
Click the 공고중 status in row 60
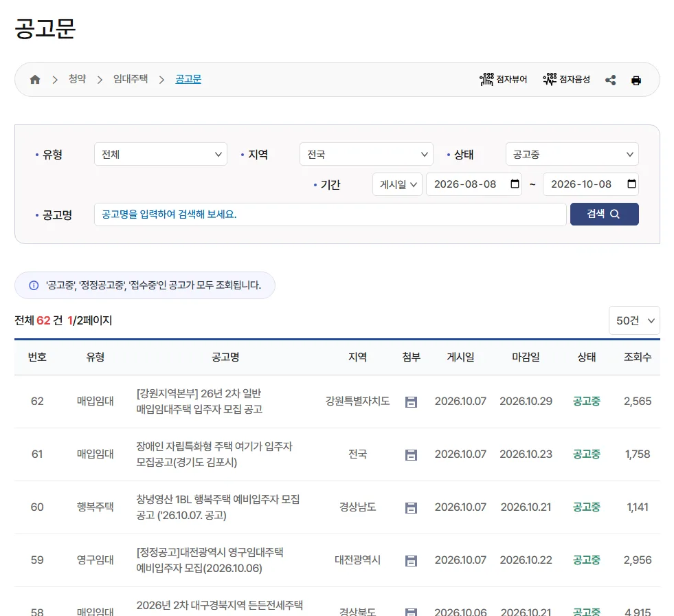click(x=586, y=507)
